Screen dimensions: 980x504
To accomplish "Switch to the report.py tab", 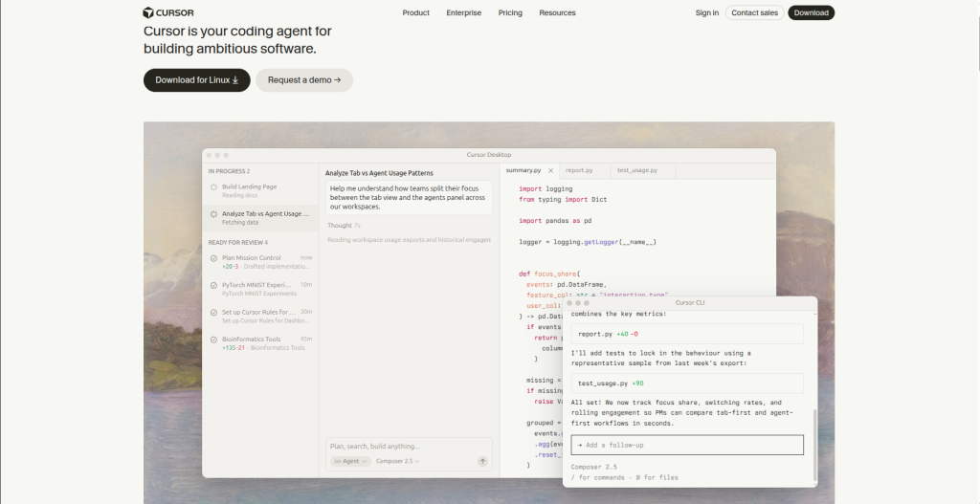I will coord(579,170).
